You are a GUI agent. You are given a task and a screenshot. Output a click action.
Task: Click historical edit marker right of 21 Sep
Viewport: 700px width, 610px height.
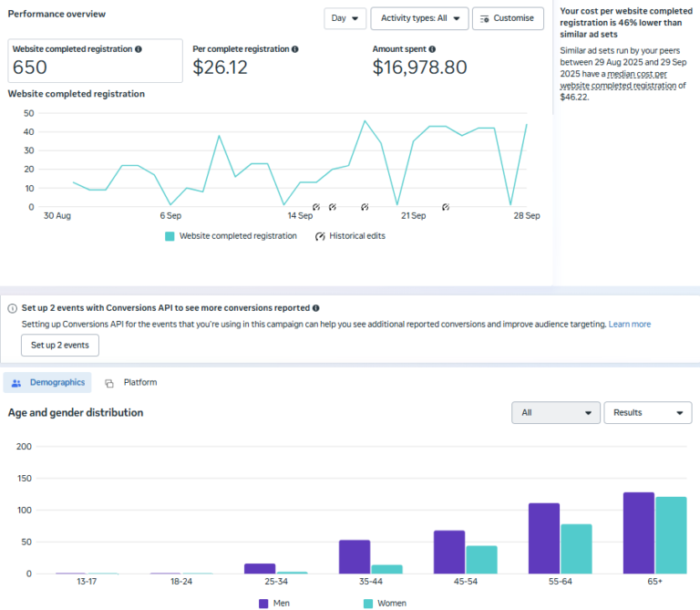coord(446,207)
